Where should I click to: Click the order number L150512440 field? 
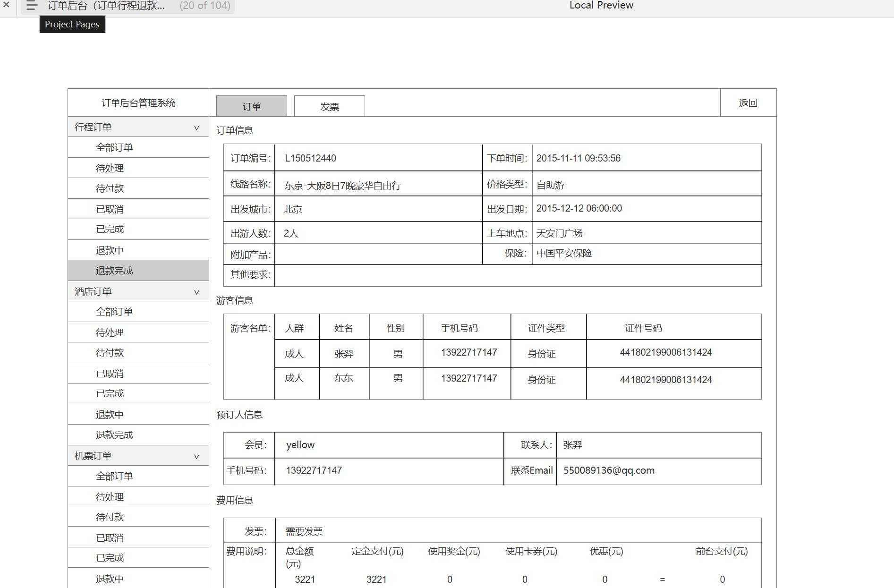pos(310,158)
